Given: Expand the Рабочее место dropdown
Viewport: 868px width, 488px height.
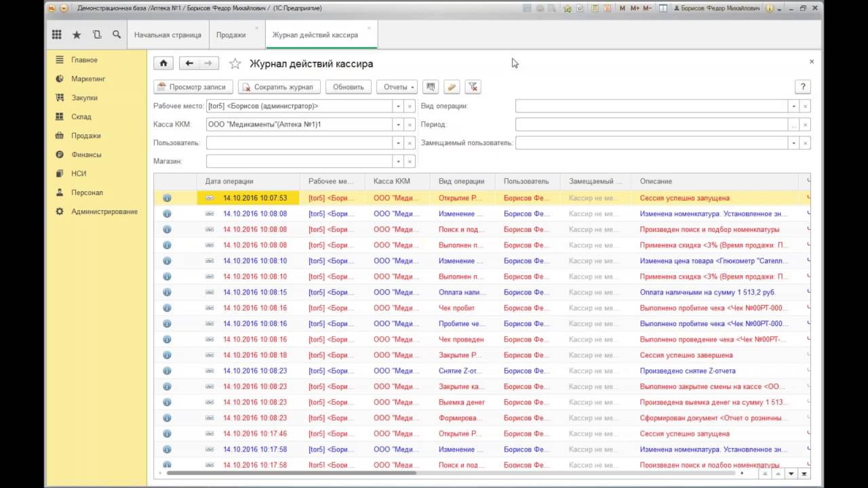Looking at the screenshot, I should pos(397,106).
